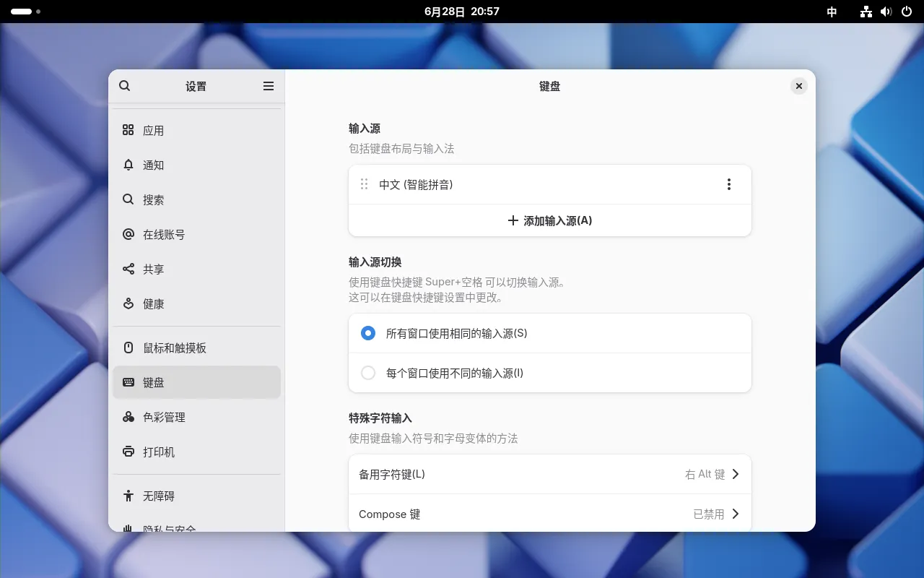Select 每个窗口使用不同的输入源 radio button
Screen dimensions: 924x578
pos(368,373)
